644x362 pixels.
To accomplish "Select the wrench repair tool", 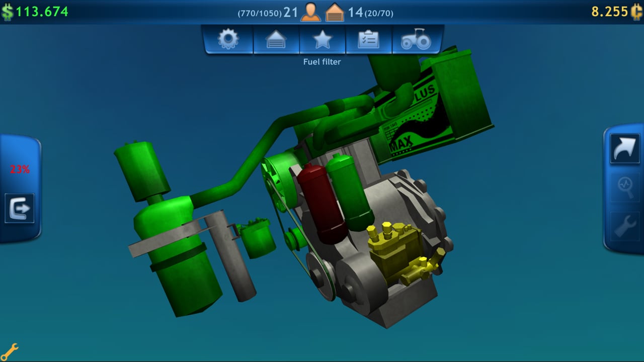I will click(624, 225).
